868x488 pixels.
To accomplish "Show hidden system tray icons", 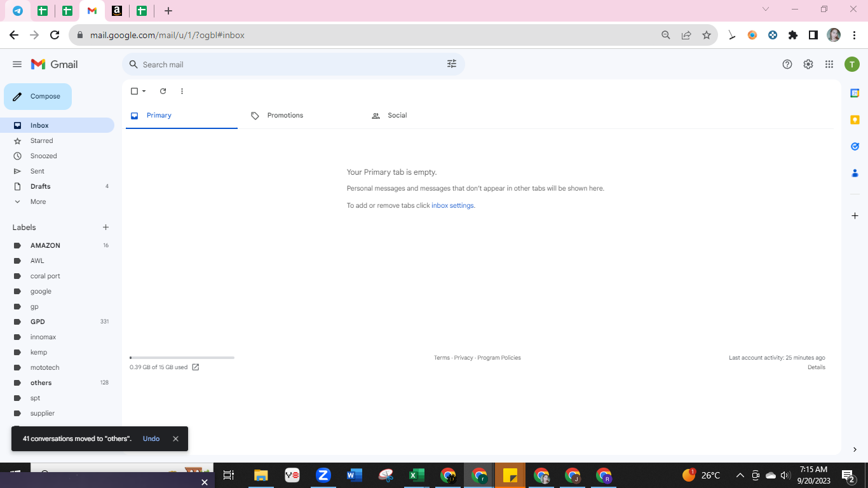I will [x=740, y=475].
